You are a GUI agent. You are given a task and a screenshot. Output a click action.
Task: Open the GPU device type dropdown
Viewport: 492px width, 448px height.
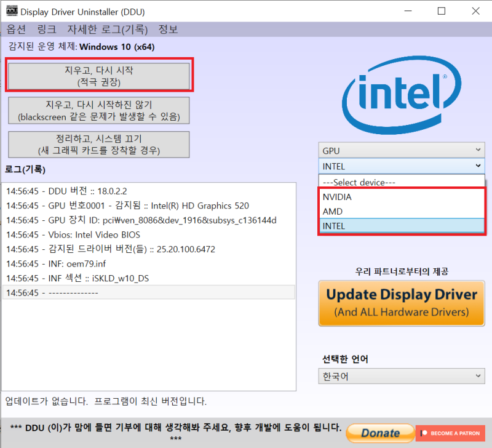401,150
